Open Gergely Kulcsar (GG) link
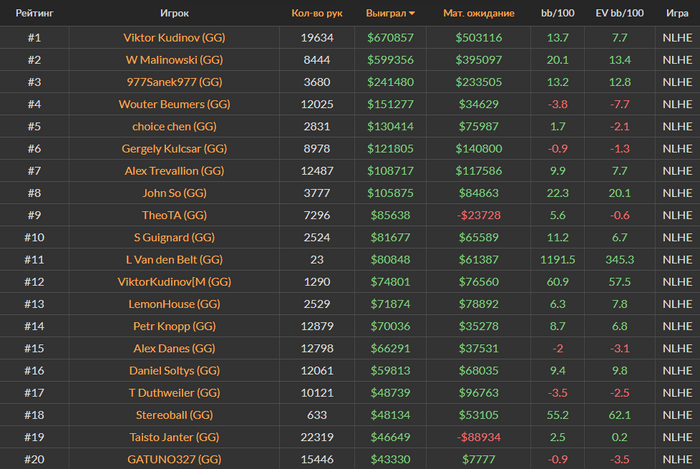700x469 pixels. click(x=175, y=149)
